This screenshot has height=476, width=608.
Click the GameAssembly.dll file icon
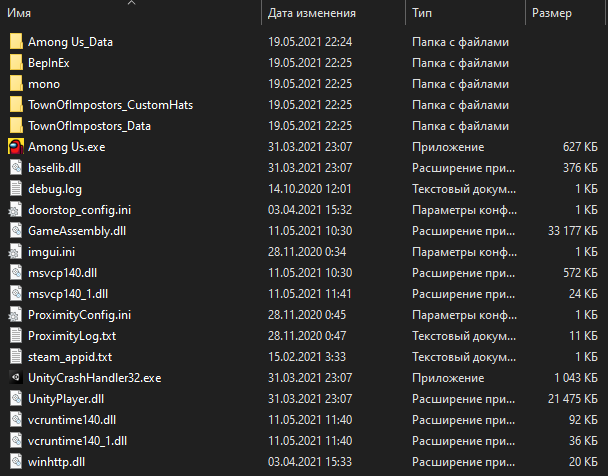click(x=15, y=230)
